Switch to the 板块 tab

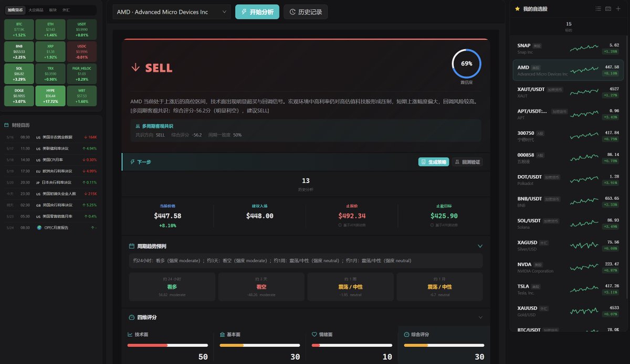53,10
